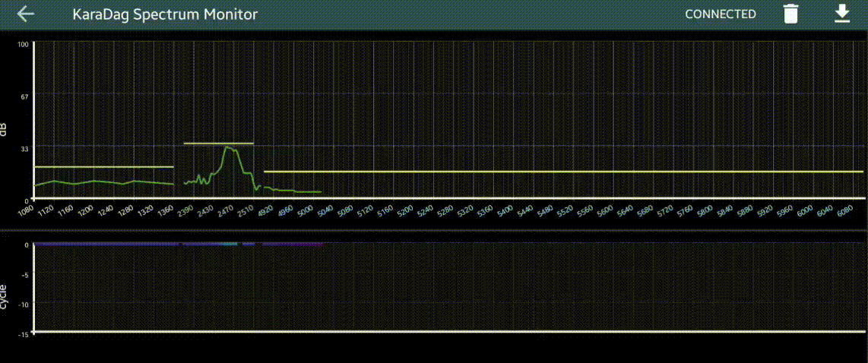Click the 4920 frequency axis label
This screenshot has height=363, width=868.
[266, 210]
